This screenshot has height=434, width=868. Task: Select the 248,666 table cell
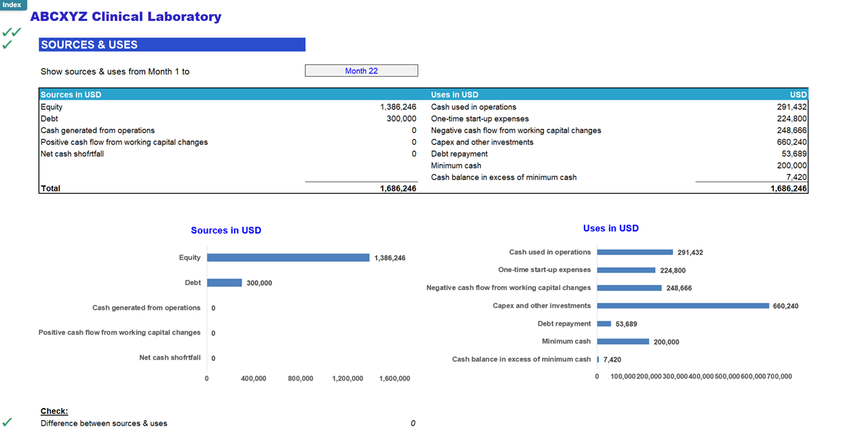click(x=792, y=130)
